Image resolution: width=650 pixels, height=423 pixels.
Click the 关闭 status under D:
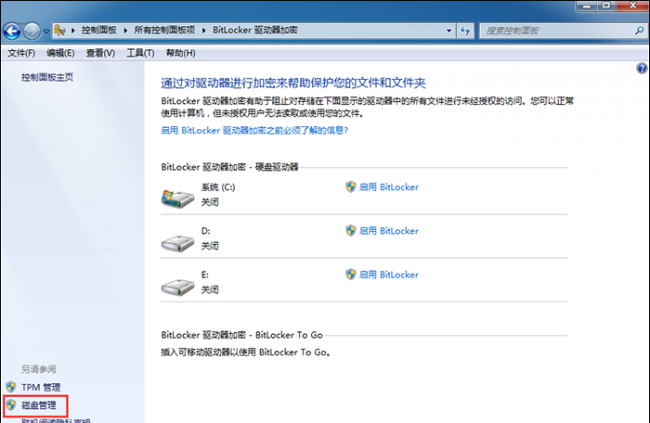[x=210, y=246]
